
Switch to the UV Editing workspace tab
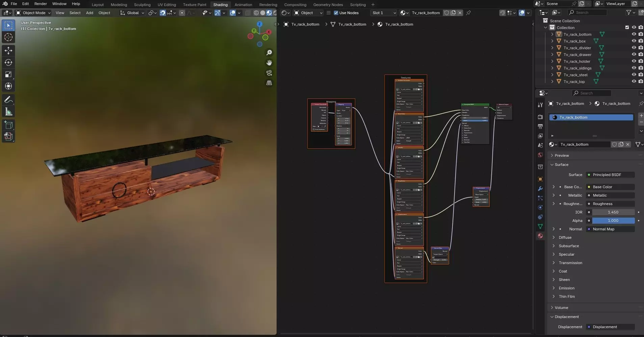pyautogui.click(x=167, y=5)
